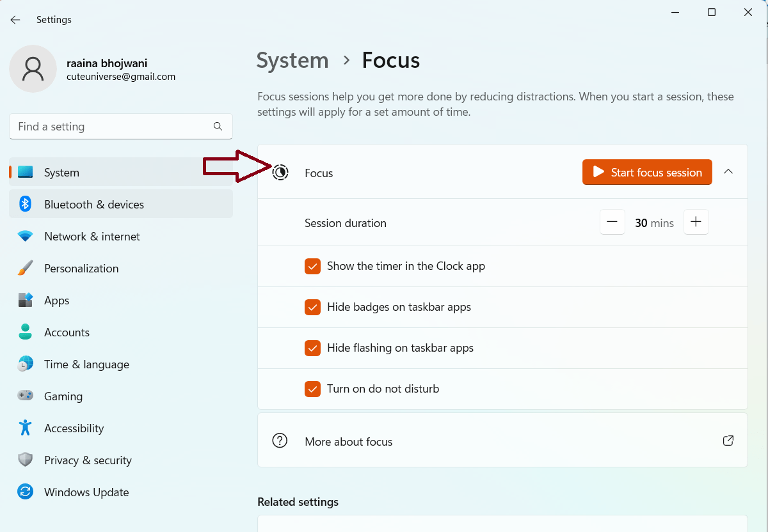The image size is (768, 532).
Task: Uncheck Show the timer in the Clock app
Action: (312, 266)
